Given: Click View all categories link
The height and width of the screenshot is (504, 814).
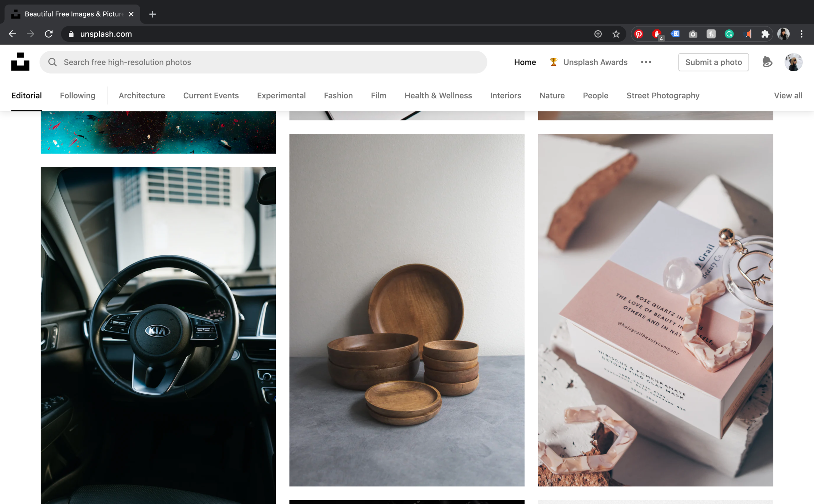Looking at the screenshot, I should tap(788, 96).
